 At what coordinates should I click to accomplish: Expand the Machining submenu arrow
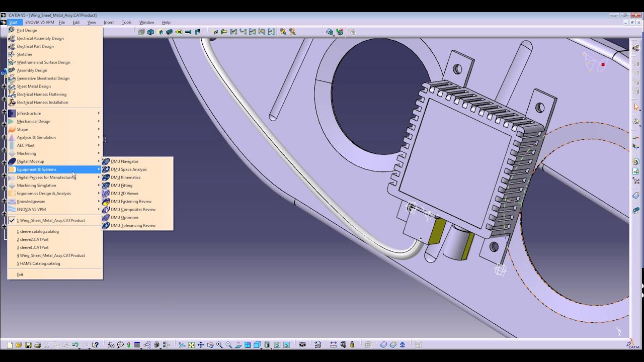(99, 153)
